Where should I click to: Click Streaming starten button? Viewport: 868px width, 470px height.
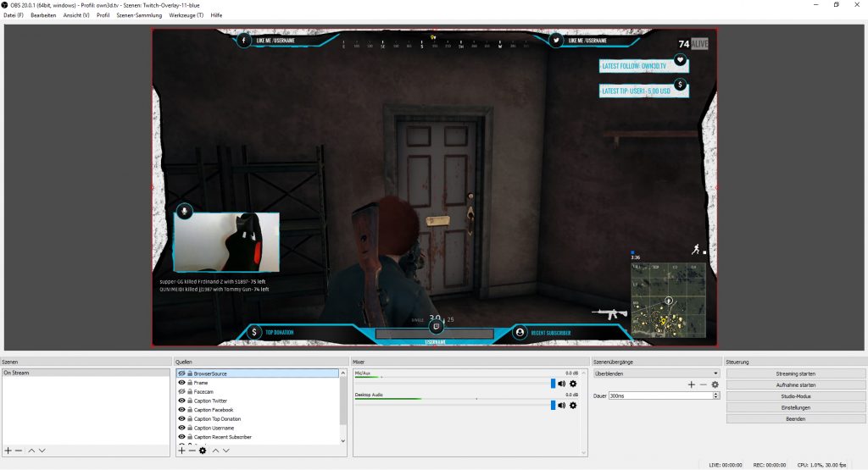coord(795,373)
